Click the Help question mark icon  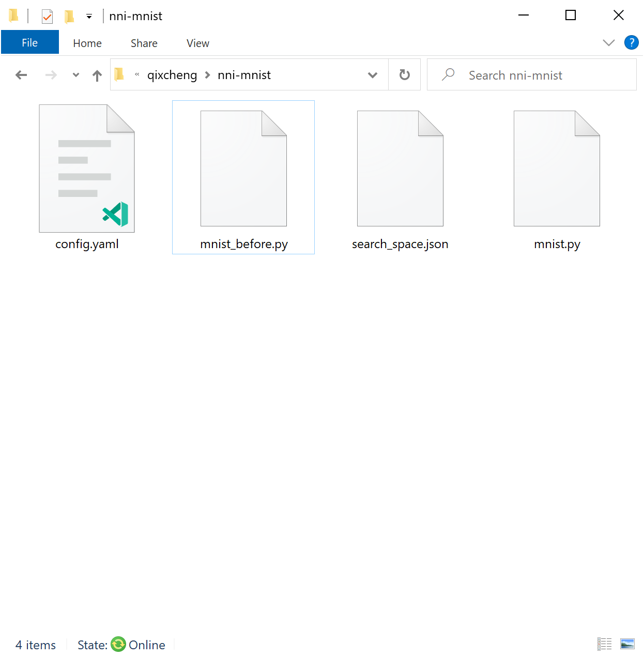coord(632,42)
